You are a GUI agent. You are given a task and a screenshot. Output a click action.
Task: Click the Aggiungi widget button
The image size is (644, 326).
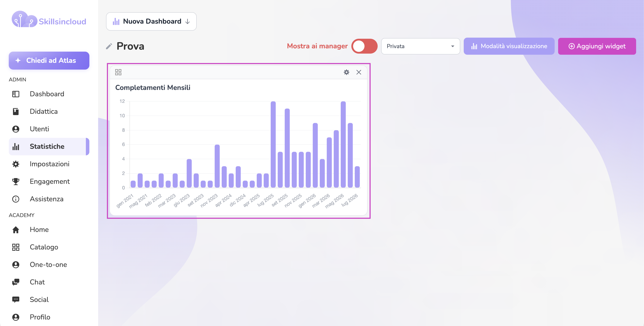click(597, 46)
